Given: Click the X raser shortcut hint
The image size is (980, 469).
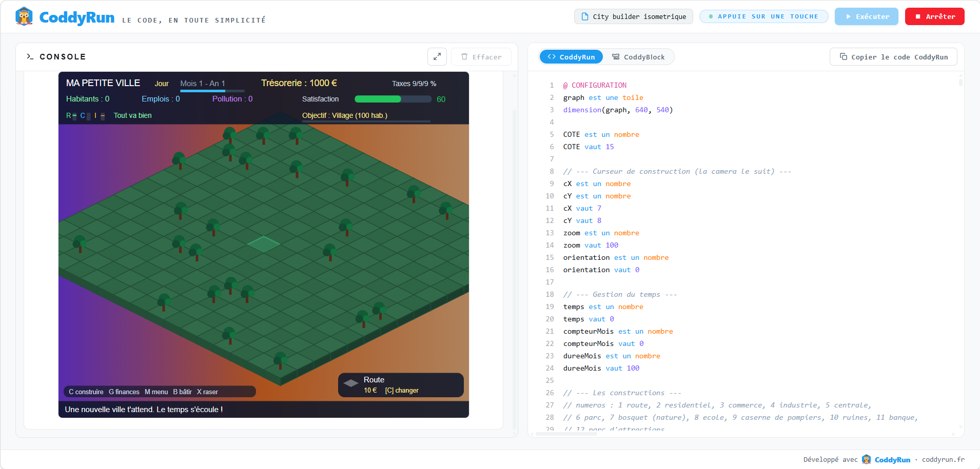Looking at the screenshot, I should 207,392.
